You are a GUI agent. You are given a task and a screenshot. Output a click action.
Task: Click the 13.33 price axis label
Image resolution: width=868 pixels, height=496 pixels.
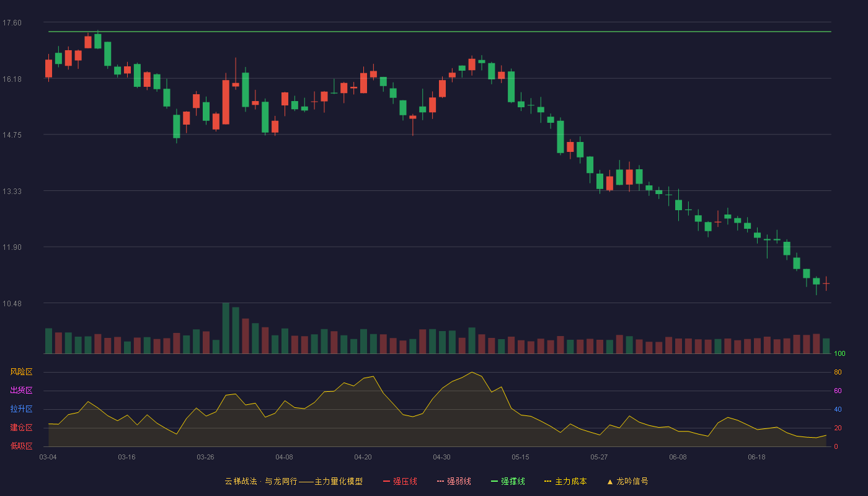(x=12, y=192)
